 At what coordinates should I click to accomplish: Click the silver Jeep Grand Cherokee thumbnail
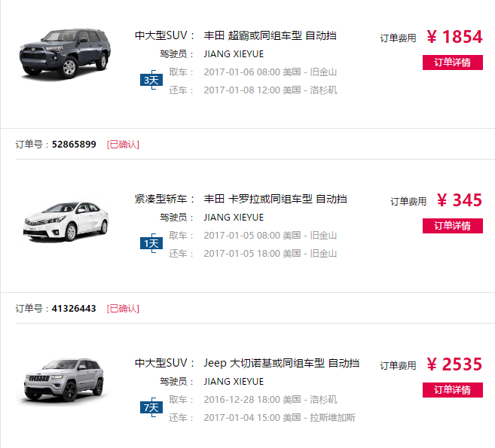pyautogui.click(x=64, y=380)
